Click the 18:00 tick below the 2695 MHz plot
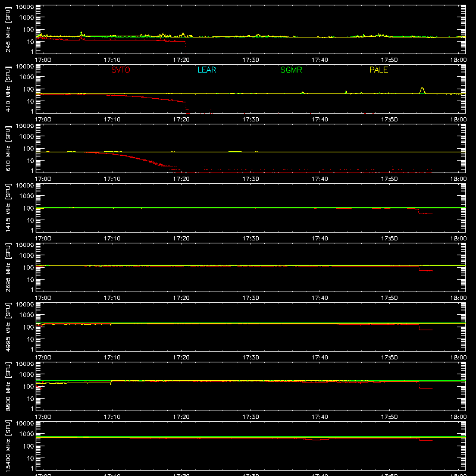Screen dimensions: 476x476 pos(458,298)
